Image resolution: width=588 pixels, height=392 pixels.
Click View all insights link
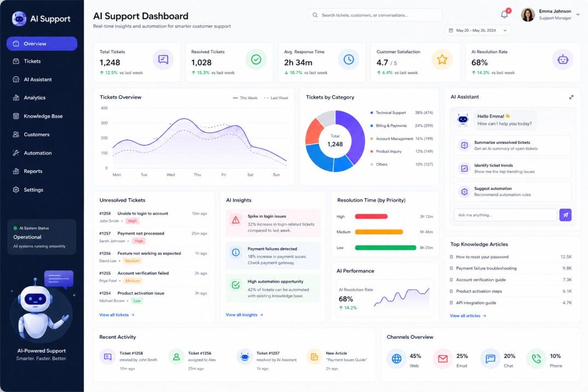pos(244,315)
